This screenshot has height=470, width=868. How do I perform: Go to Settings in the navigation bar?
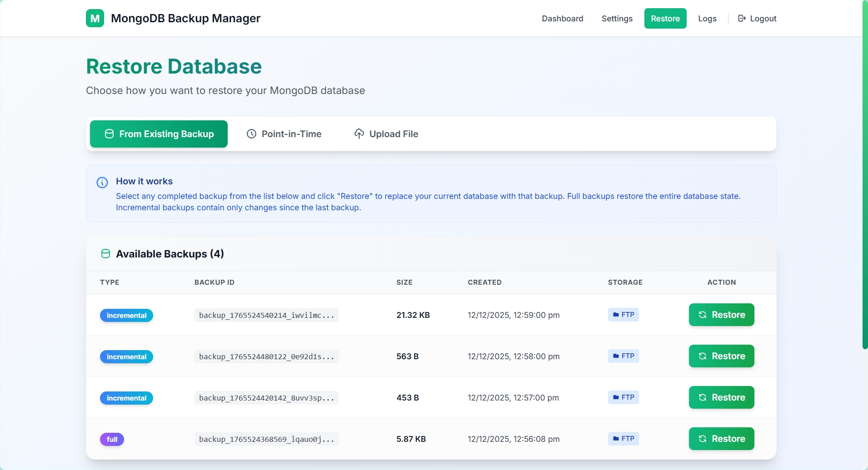tap(617, 19)
